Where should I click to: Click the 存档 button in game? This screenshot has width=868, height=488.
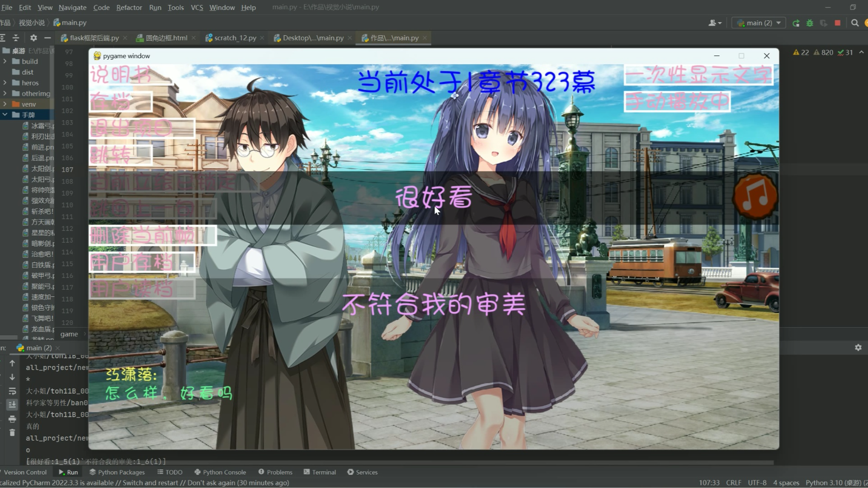(x=121, y=102)
